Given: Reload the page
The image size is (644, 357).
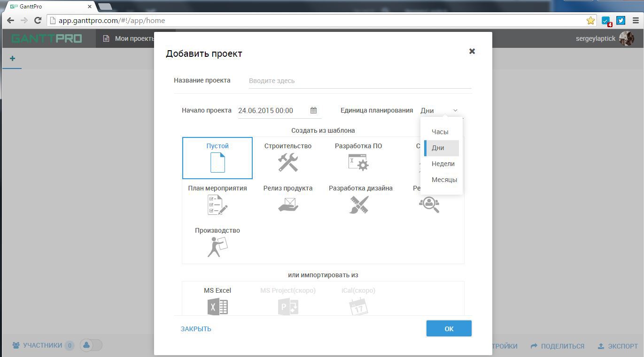Looking at the screenshot, I should pyautogui.click(x=38, y=21).
